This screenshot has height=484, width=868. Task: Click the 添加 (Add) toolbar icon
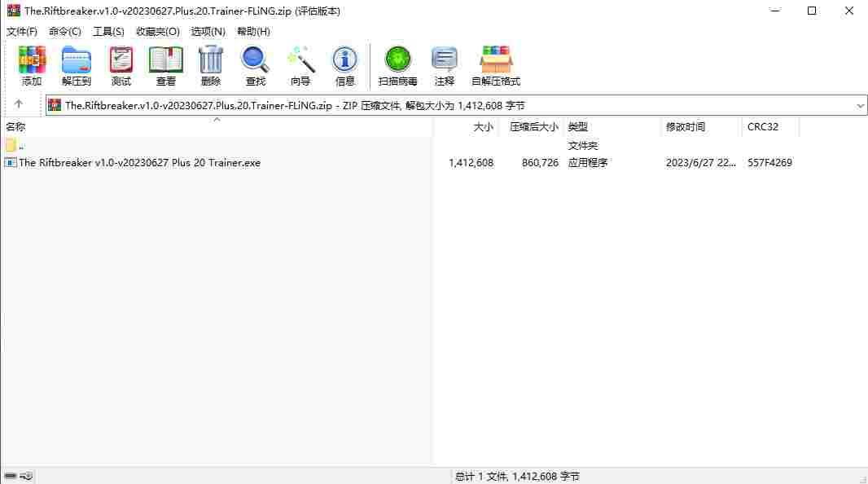pyautogui.click(x=32, y=59)
